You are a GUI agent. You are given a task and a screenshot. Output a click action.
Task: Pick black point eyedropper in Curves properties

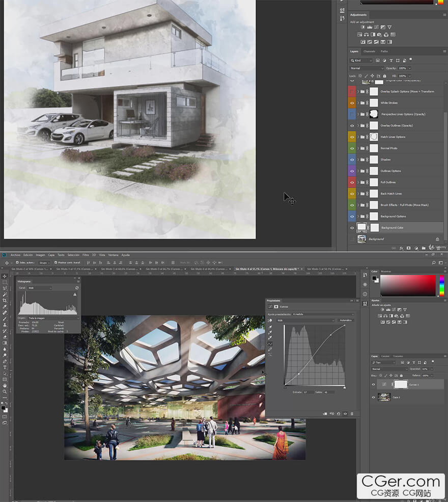pyautogui.click(x=270, y=327)
